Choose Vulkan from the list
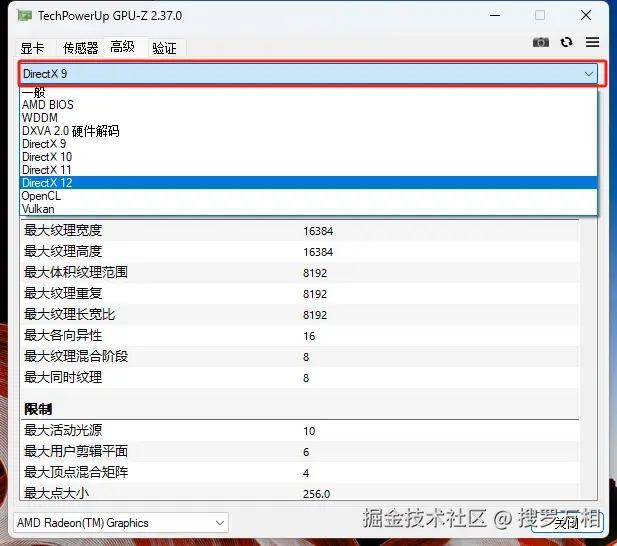Screen dimensions: 617x546 click(308, 208)
